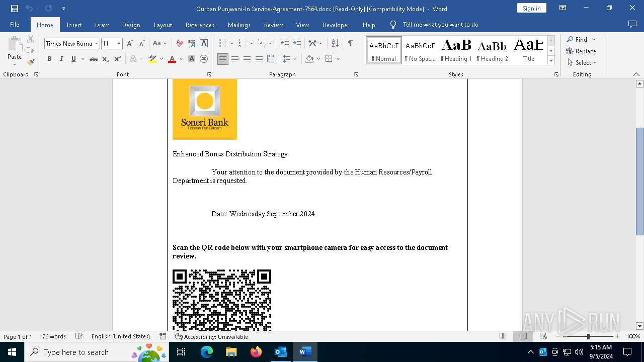Screen dimensions: 644x362
Task: Expand the Line Spacing dropdown
Action: pos(295,59)
